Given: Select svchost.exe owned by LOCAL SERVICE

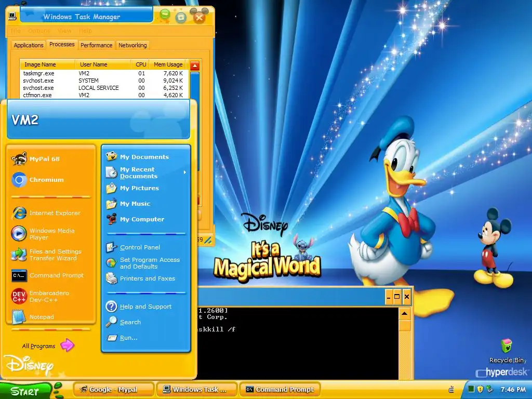Looking at the screenshot, I should (x=103, y=88).
